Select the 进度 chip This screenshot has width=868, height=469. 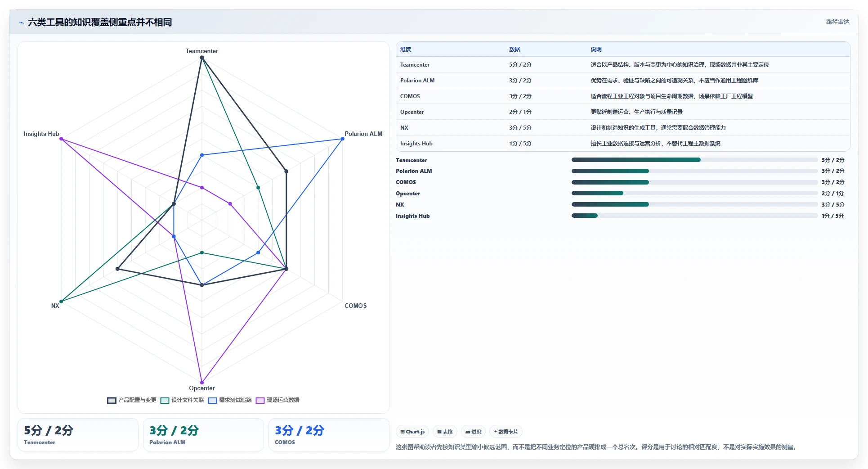[474, 432]
